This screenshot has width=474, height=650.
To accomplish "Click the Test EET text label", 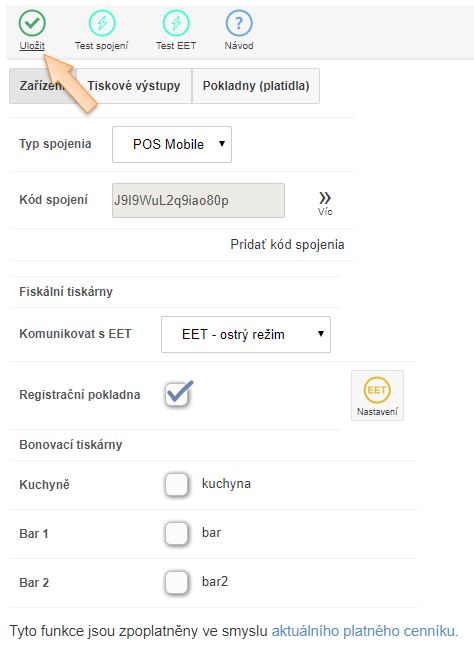I will click(176, 46).
